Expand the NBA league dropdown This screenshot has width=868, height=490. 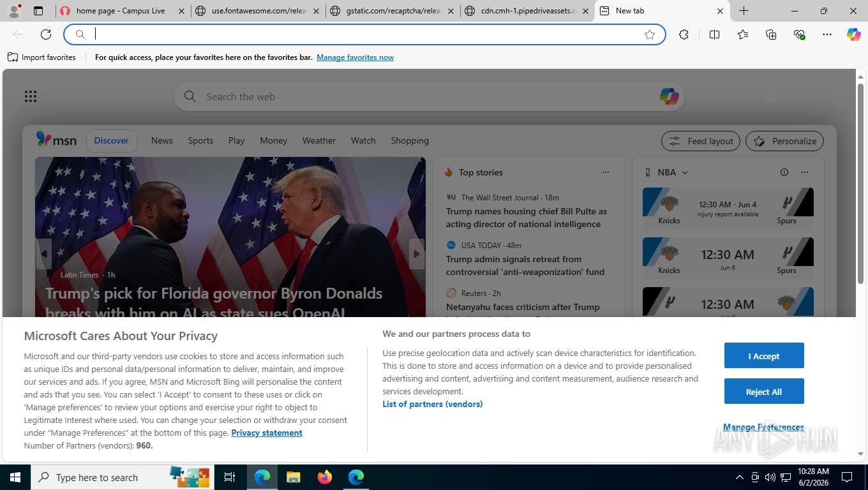point(685,172)
